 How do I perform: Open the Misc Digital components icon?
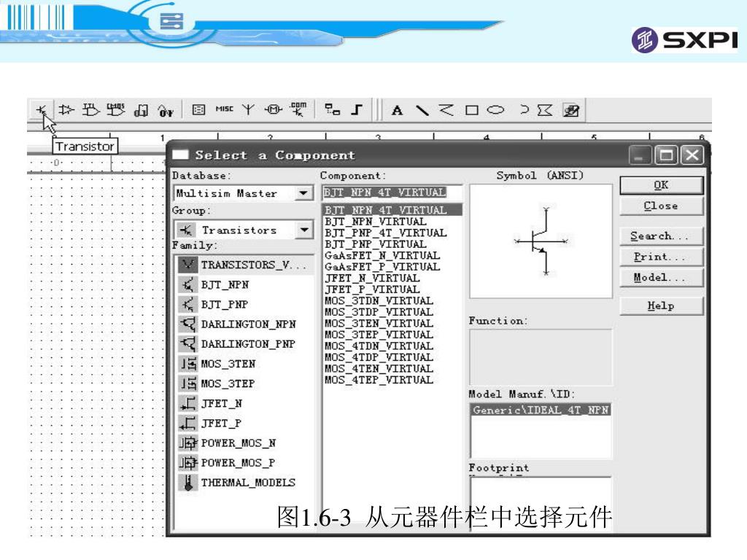point(141,111)
